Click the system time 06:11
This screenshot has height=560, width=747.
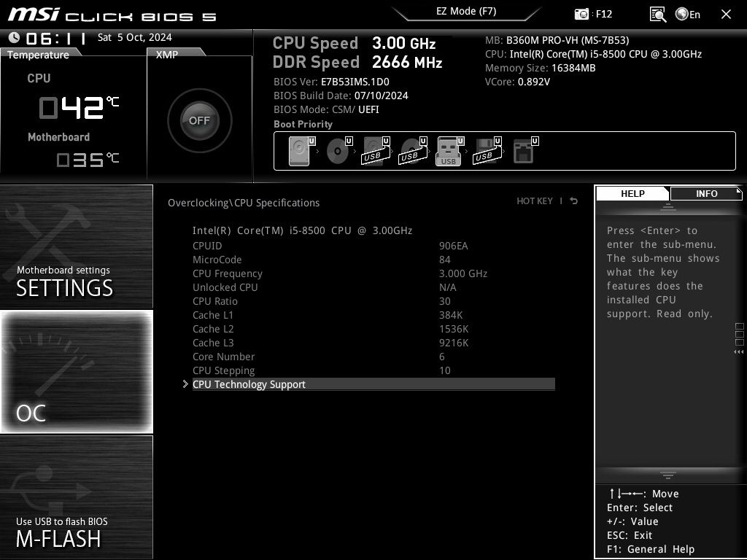(55, 38)
